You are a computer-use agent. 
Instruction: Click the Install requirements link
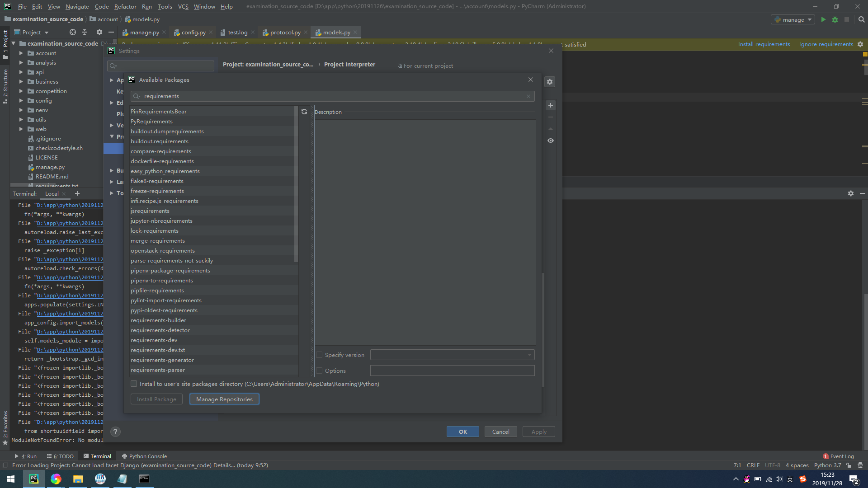(x=764, y=44)
